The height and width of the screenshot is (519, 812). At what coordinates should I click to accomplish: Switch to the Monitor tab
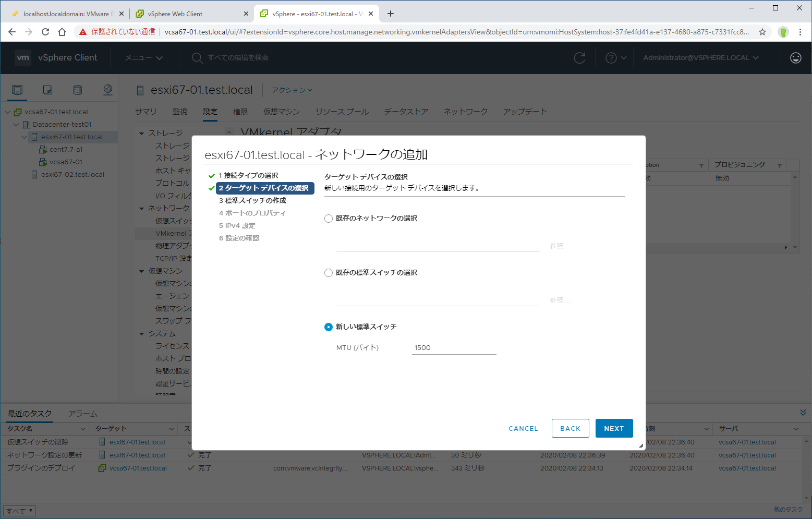[x=180, y=112]
